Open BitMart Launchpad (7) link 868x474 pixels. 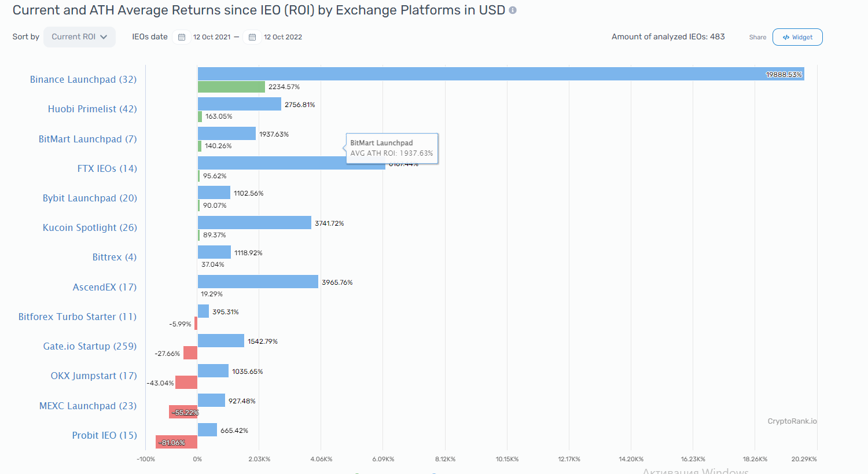coord(88,139)
